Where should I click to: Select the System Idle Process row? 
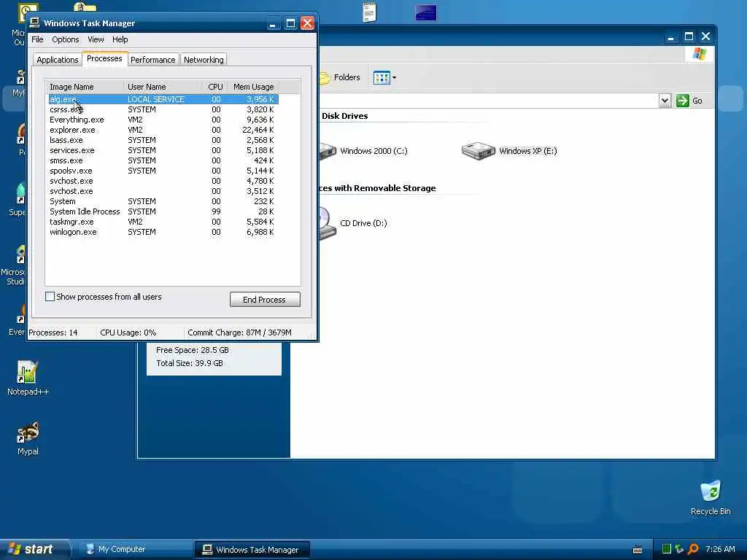tap(163, 211)
